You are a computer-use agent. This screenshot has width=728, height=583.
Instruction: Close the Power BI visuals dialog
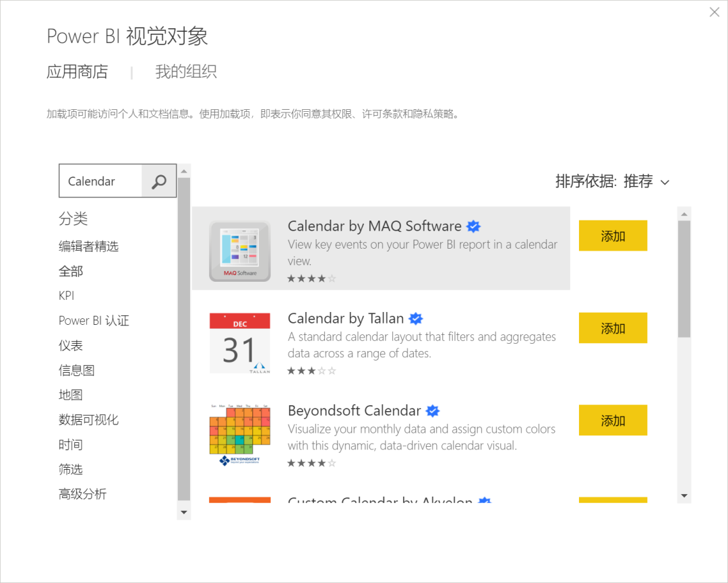pos(715,12)
